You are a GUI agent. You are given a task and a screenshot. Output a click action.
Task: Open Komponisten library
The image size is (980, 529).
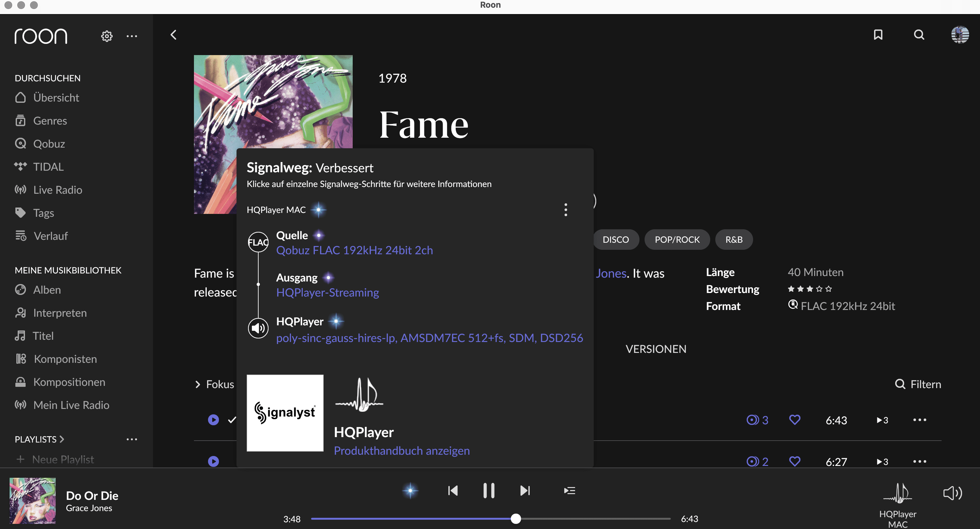(x=56, y=359)
